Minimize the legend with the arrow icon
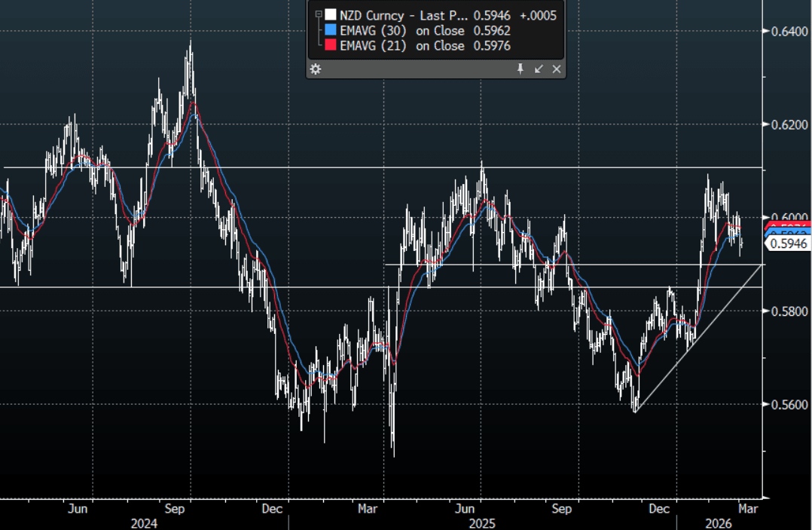Screen dimensions: 812x530 (539, 69)
